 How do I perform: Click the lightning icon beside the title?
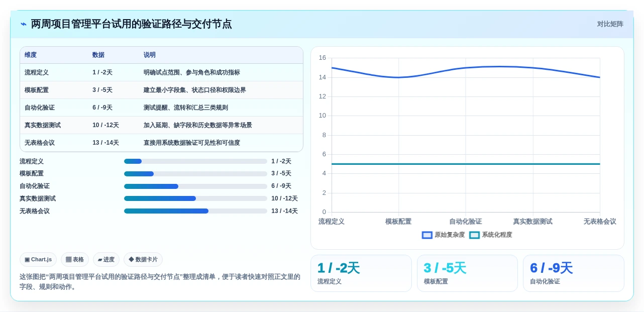(x=24, y=24)
